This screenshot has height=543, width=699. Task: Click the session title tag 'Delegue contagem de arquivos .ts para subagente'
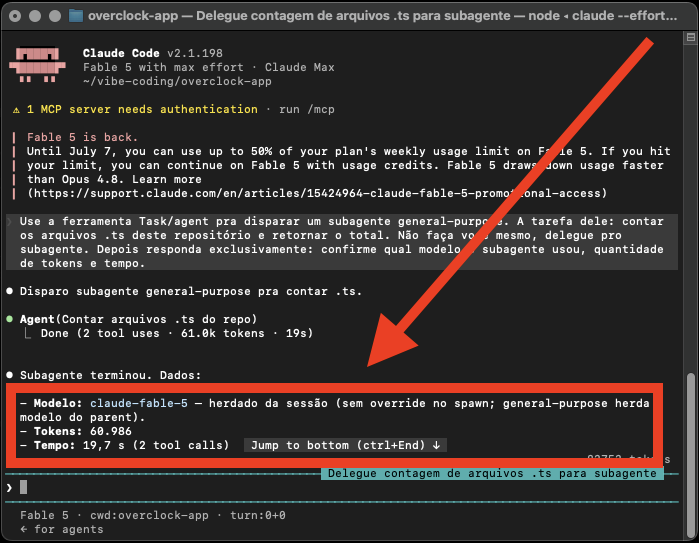(492, 473)
